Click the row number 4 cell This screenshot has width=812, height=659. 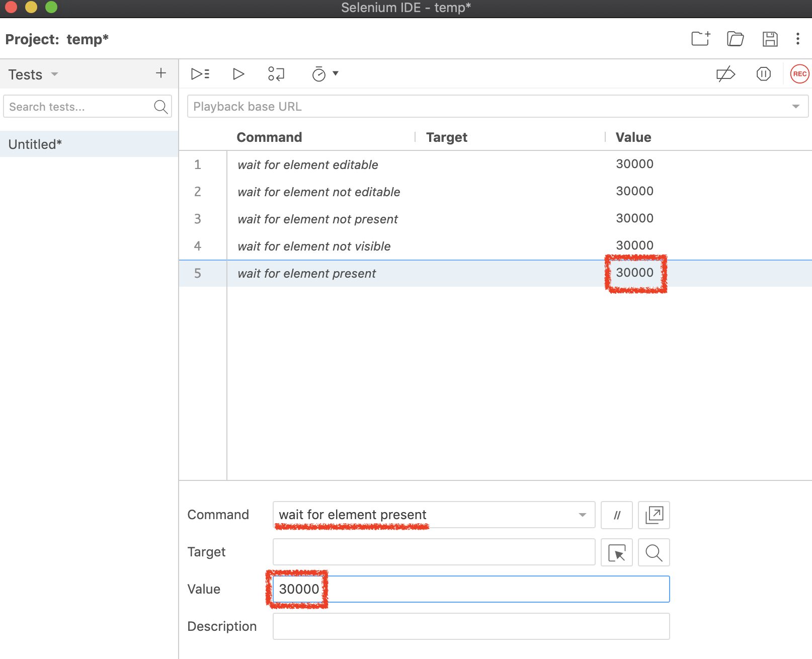click(198, 246)
